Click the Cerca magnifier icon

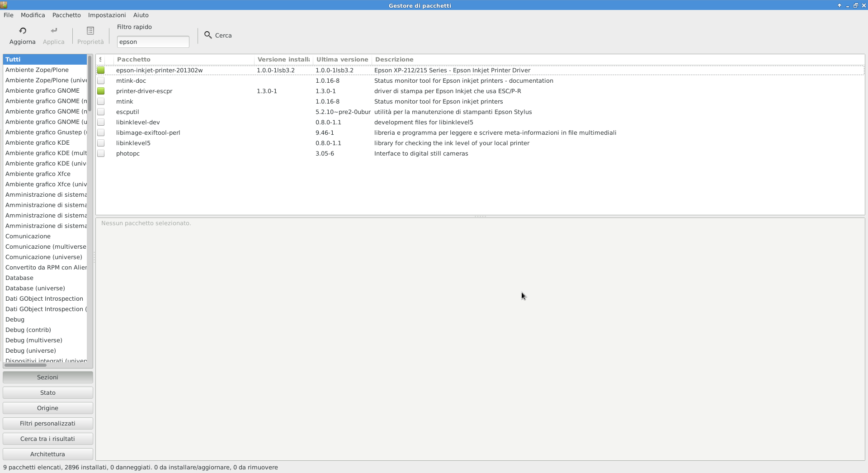tap(208, 35)
